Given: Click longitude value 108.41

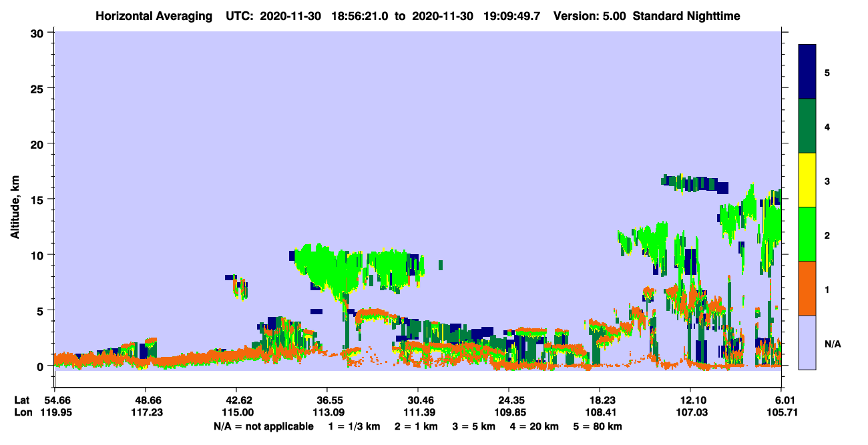Looking at the screenshot, I should point(600,412).
